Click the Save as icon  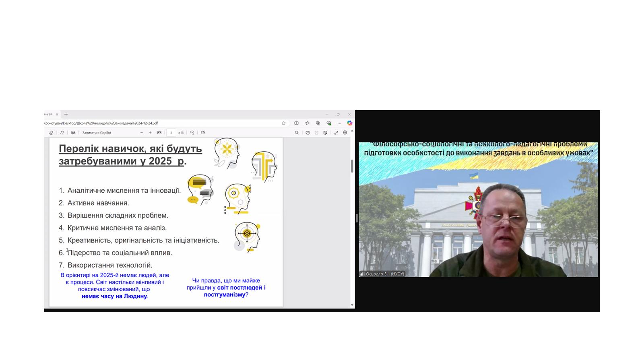(x=325, y=133)
